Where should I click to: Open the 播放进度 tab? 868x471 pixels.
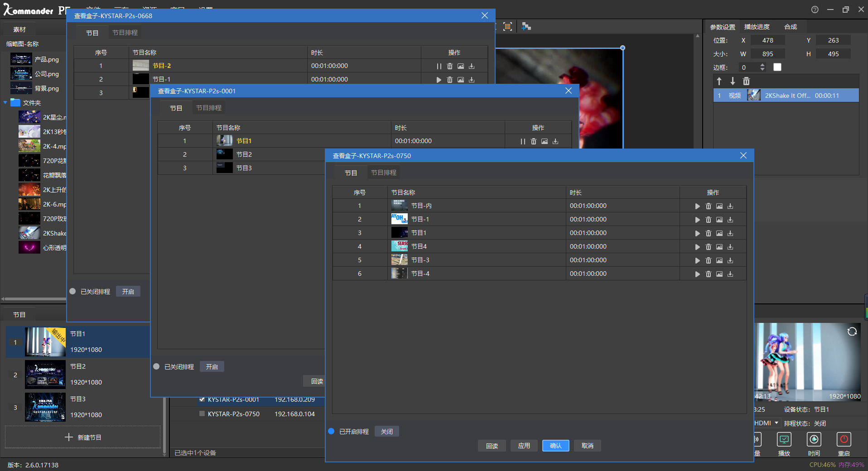757,27
